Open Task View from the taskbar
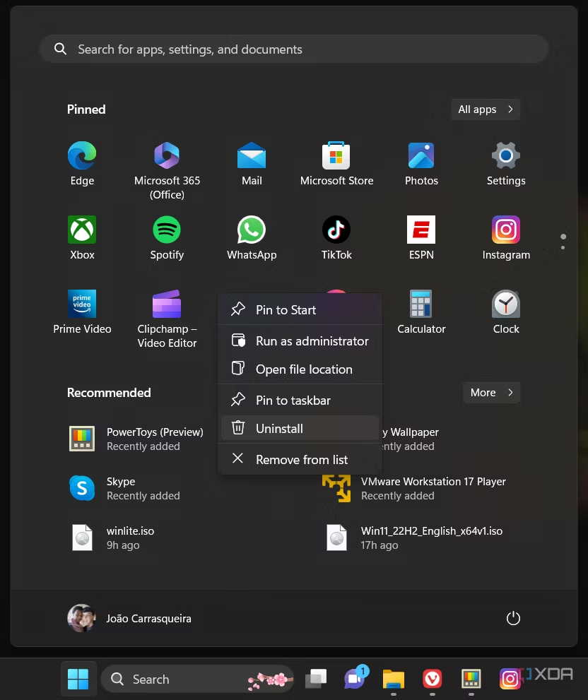 pyautogui.click(x=316, y=679)
